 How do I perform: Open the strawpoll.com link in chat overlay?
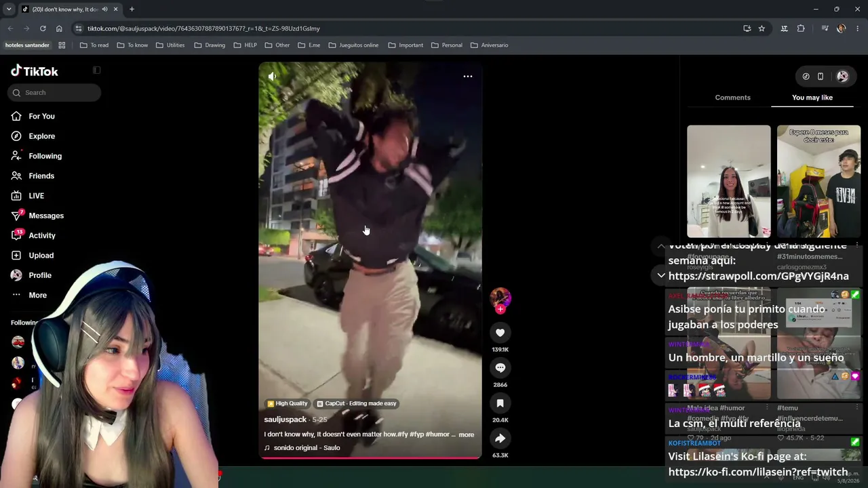(x=758, y=277)
